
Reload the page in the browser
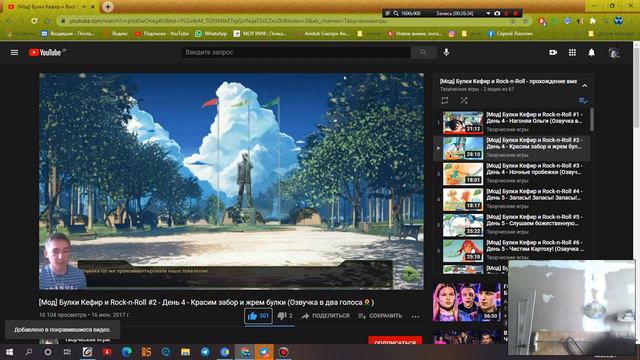click(x=34, y=21)
